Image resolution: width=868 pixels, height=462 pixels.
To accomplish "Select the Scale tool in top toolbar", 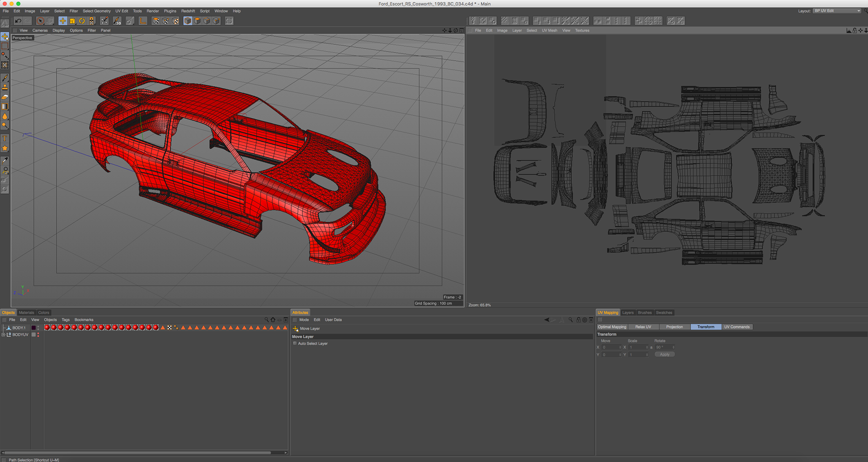I will pyautogui.click(x=72, y=21).
